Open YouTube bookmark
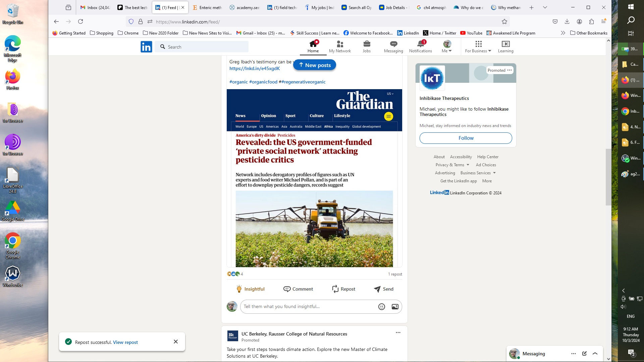 [x=471, y=33]
